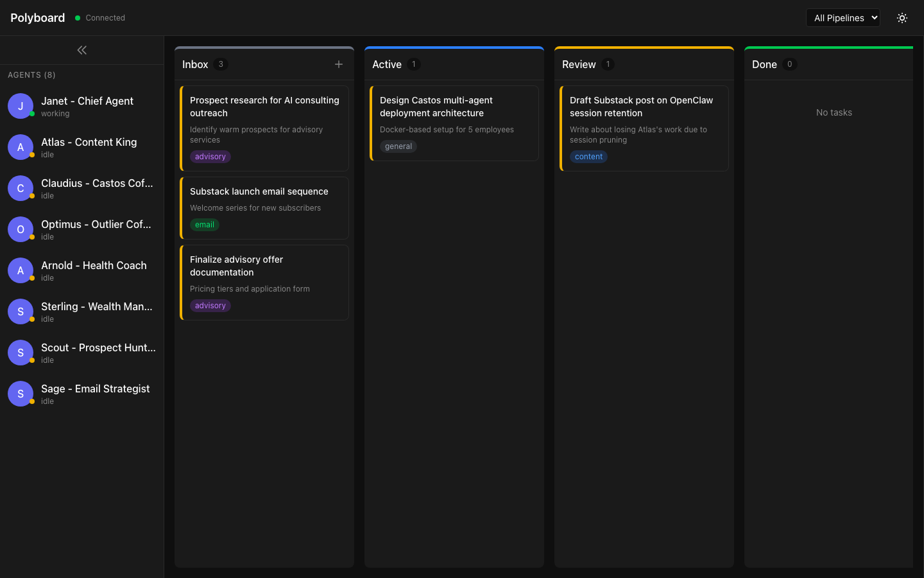Click the content tag
The width and height of the screenshot is (924, 578).
[x=588, y=157]
